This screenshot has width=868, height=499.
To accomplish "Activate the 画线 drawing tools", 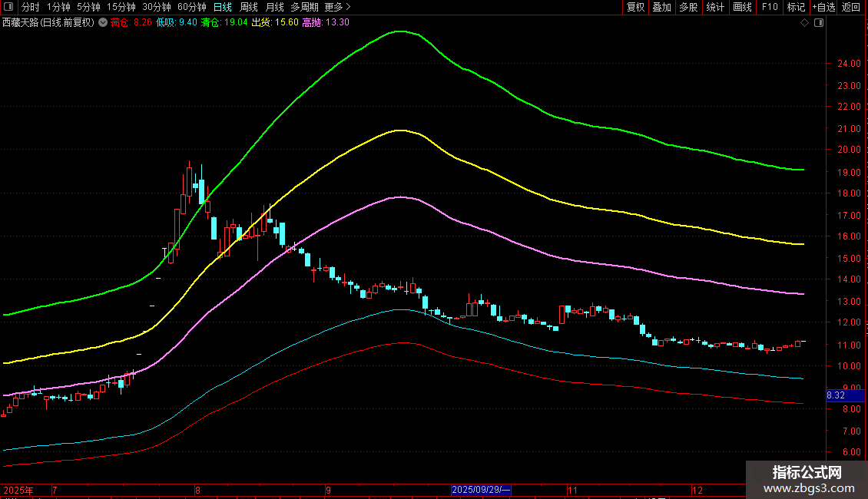I will (742, 7).
